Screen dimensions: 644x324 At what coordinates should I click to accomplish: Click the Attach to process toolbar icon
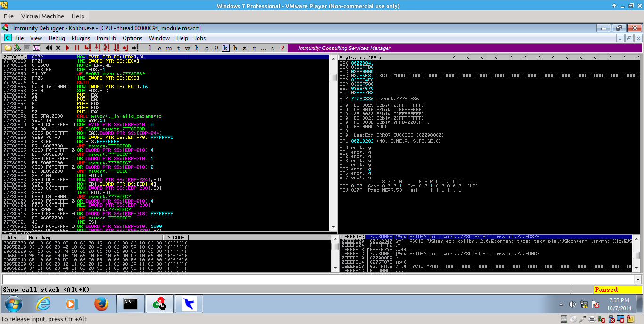point(17,48)
